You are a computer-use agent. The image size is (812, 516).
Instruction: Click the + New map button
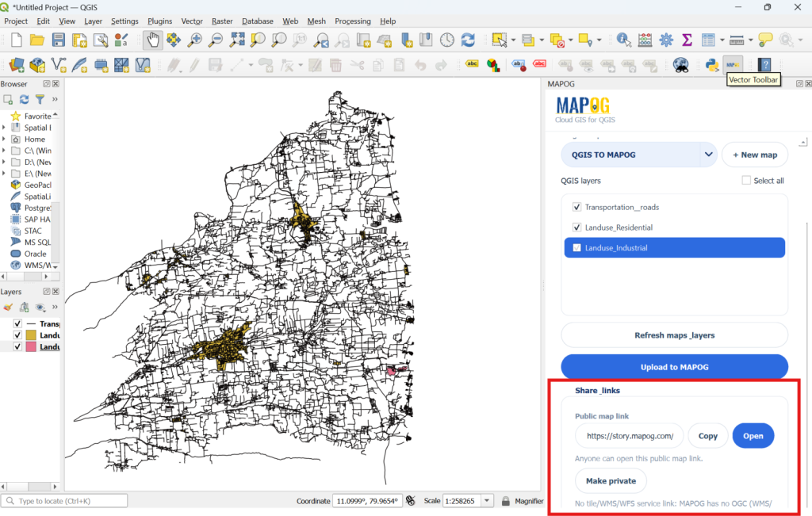(x=755, y=155)
